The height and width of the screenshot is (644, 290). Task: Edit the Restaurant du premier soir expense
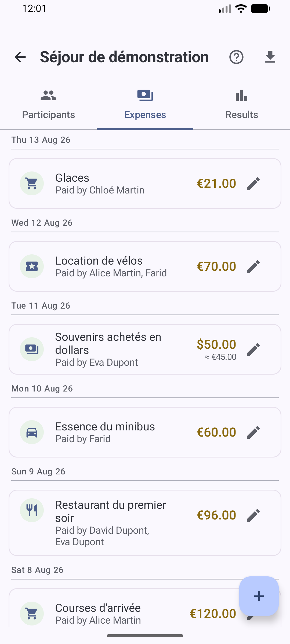pos(253,515)
